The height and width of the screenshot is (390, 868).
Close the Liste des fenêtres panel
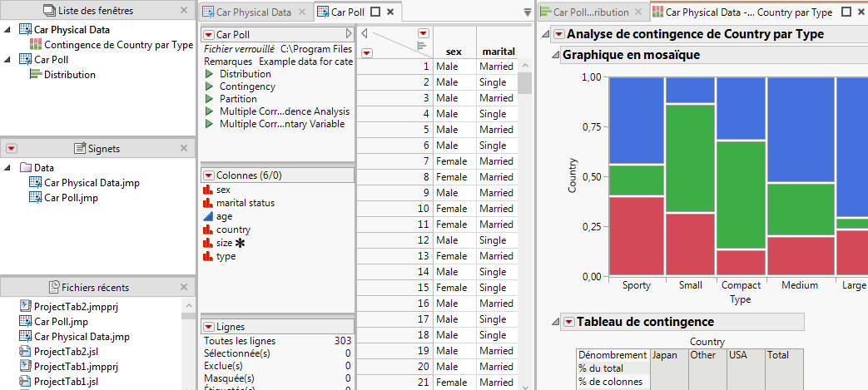pyautogui.click(x=184, y=11)
